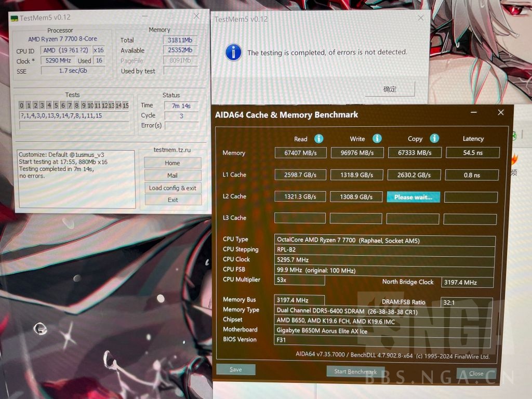The image size is (532, 399).
Task: Click Exit in the TestMem5 window
Action: pos(172,201)
